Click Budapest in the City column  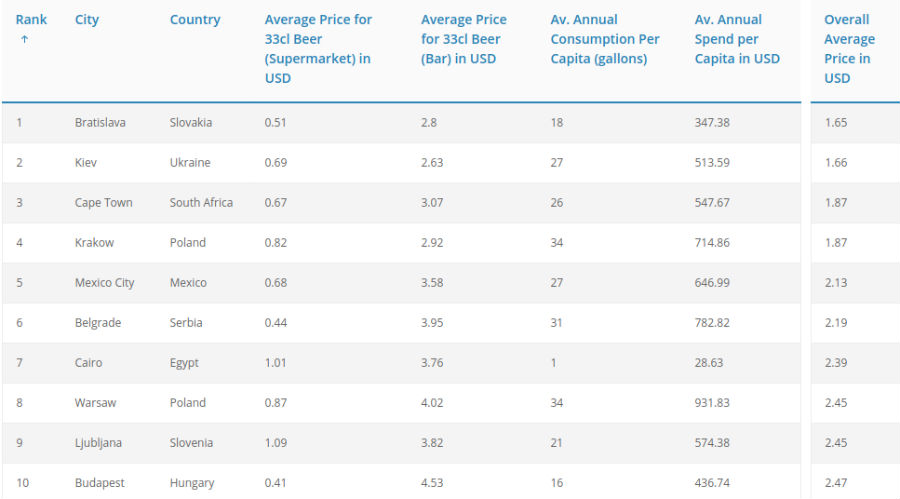coord(100,483)
